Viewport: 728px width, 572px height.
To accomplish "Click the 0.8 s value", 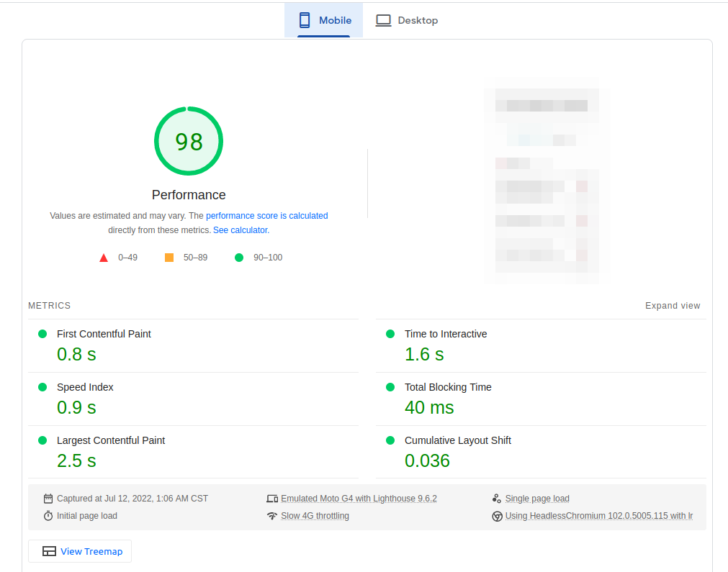I will [76, 355].
